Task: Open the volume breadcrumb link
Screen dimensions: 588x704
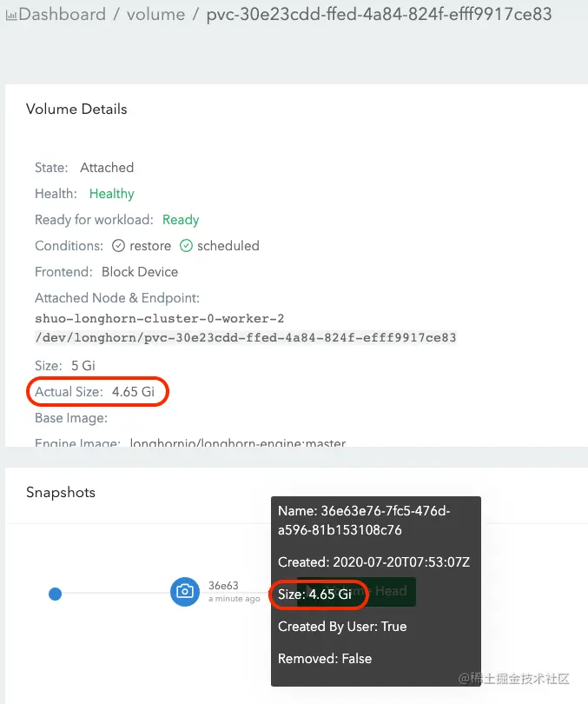Action: 155,15
